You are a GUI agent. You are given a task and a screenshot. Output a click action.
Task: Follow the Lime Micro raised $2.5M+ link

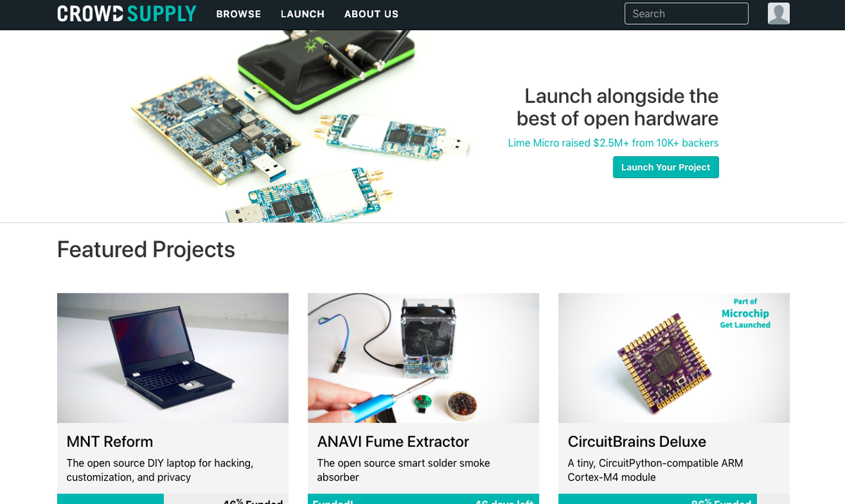tap(613, 143)
